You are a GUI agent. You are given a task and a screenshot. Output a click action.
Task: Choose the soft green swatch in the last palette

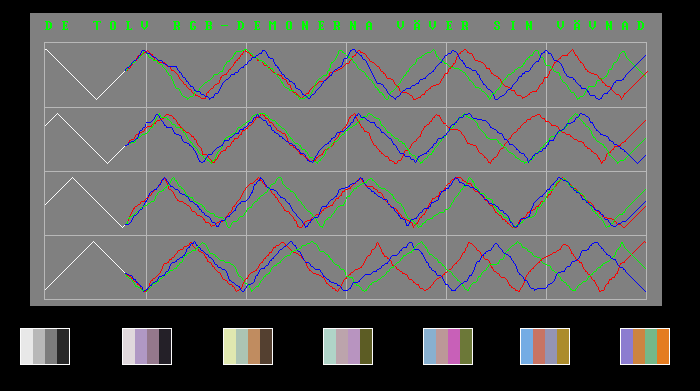pos(651,346)
